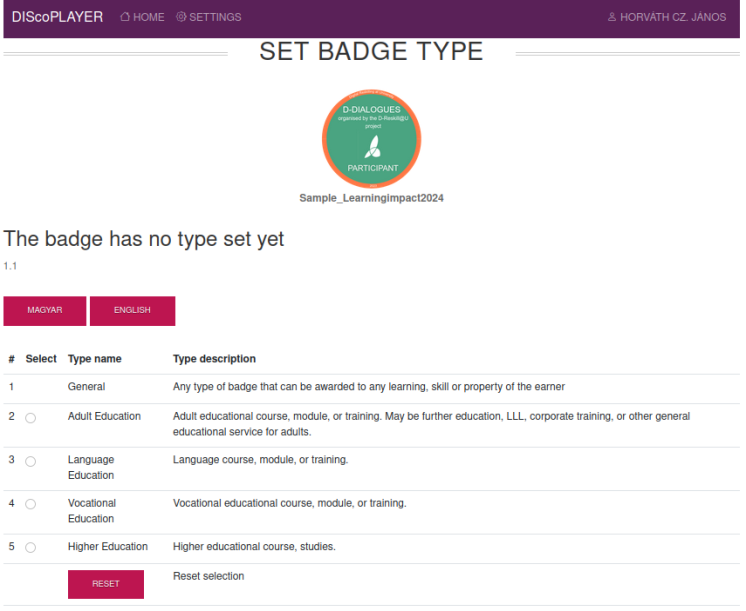This screenshot has width=746, height=611.
Task: Open the Horváth Cz. János user menu
Action: (667, 17)
